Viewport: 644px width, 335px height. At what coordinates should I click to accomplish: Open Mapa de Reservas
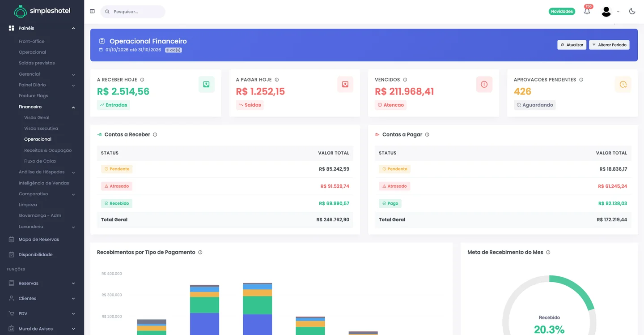point(38,239)
